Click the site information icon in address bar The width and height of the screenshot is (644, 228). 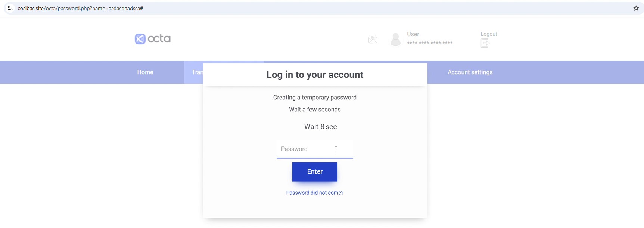pos(10,8)
